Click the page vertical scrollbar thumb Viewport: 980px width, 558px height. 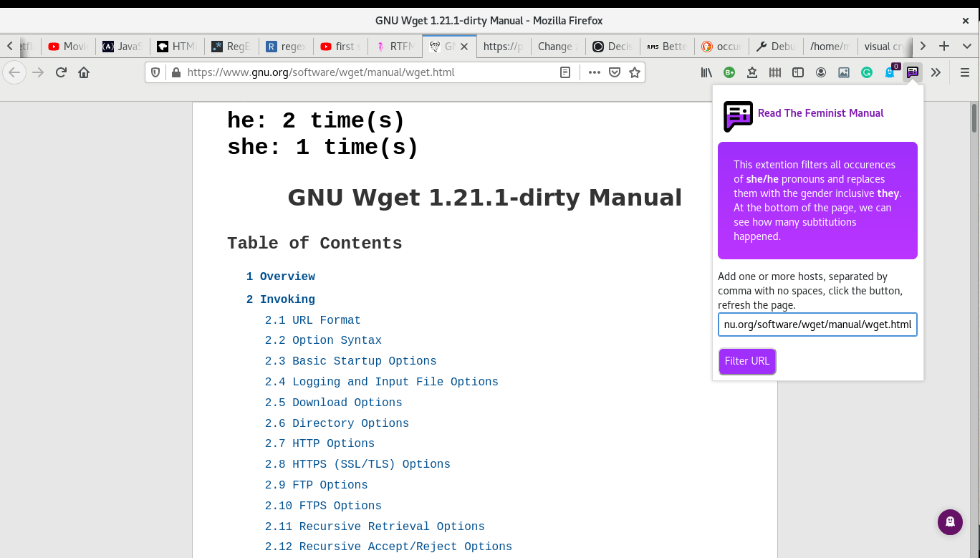[974, 118]
